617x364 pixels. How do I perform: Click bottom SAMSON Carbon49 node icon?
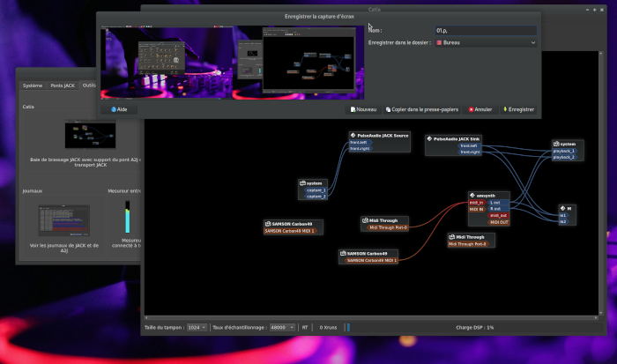(x=343, y=254)
